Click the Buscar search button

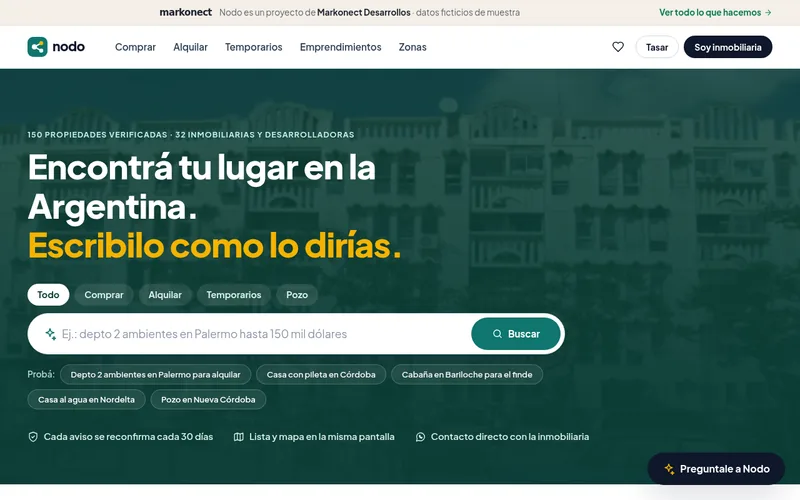click(516, 334)
